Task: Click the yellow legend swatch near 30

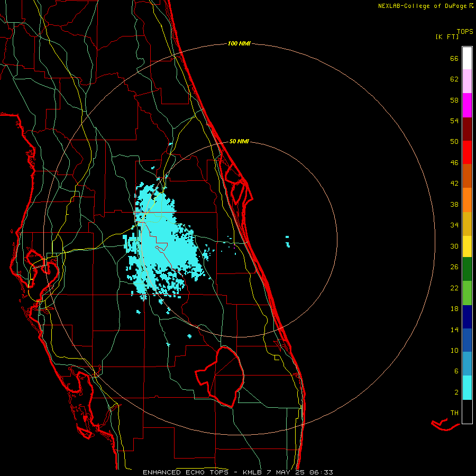Action: pos(467,246)
